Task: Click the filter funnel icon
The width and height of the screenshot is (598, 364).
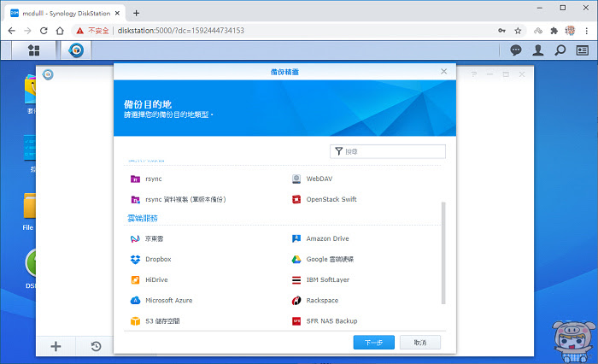Action: coord(338,151)
